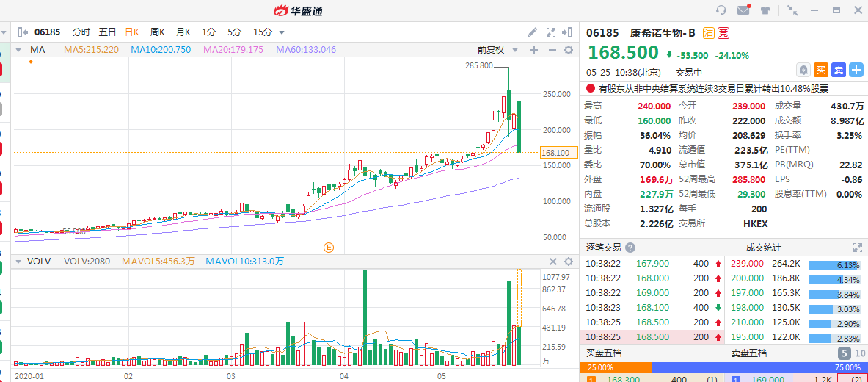The width and height of the screenshot is (868, 382).
Task: Expand the 成交统计 panel
Action: (x=858, y=248)
